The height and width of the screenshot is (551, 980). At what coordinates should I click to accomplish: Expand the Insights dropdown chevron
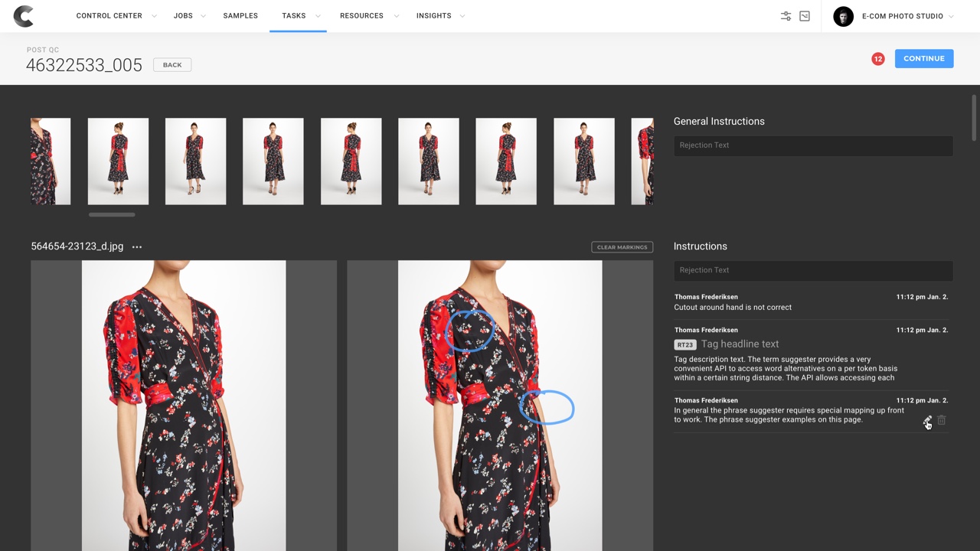click(x=462, y=16)
